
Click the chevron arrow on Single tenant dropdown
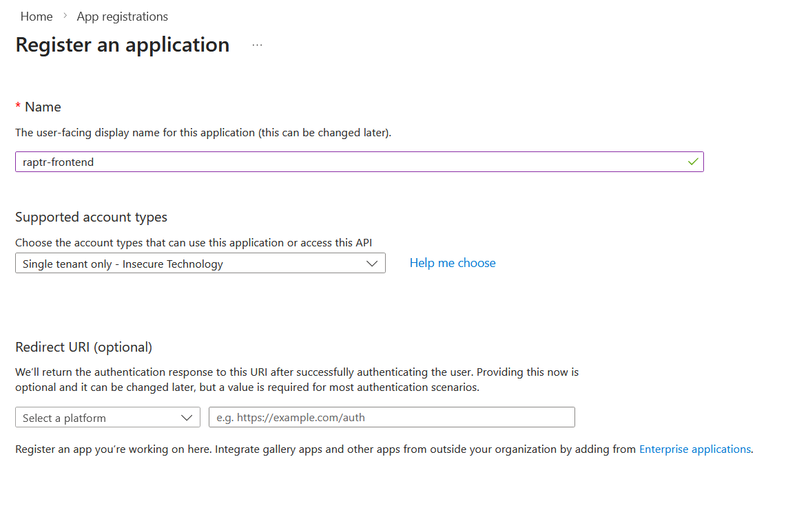[x=372, y=264]
